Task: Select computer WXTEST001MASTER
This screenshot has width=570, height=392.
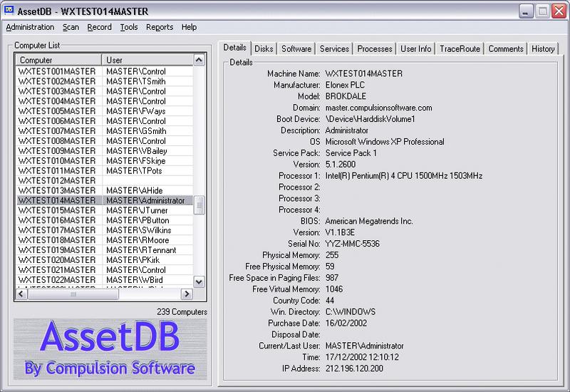Action: click(57, 71)
